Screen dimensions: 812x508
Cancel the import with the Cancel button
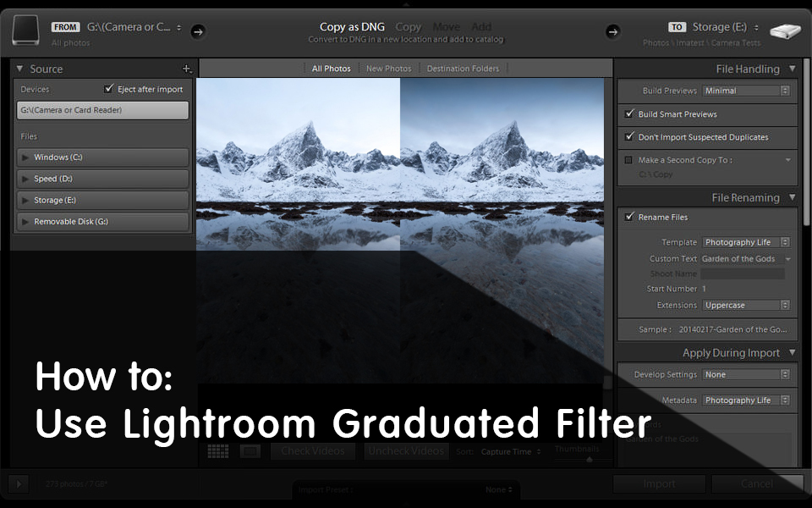click(x=758, y=483)
